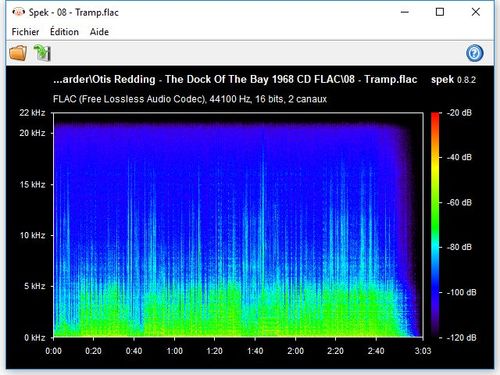500x375 pixels.
Task: Click the -80 dB scale label
Action: [459, 247]
